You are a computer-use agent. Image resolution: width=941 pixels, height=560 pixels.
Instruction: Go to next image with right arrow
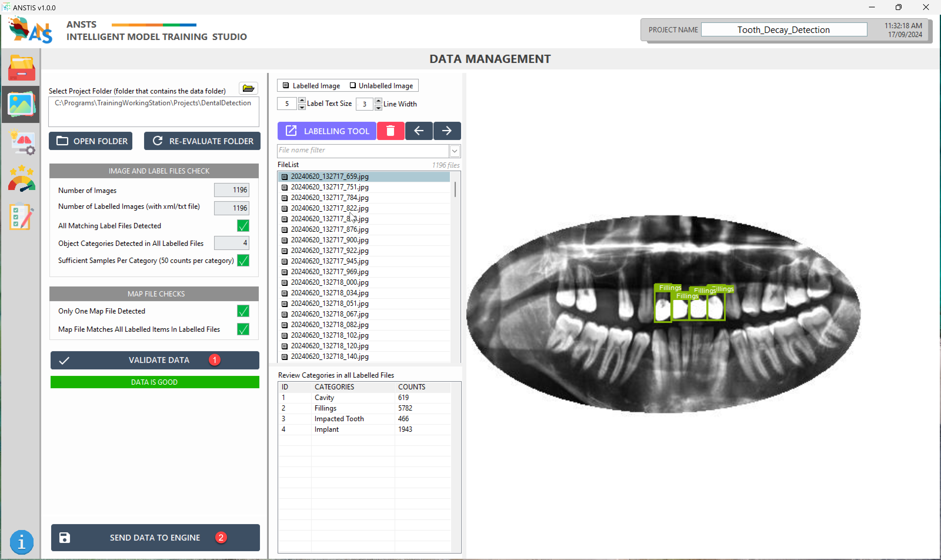pyautogui.click(x=447, y=131)
